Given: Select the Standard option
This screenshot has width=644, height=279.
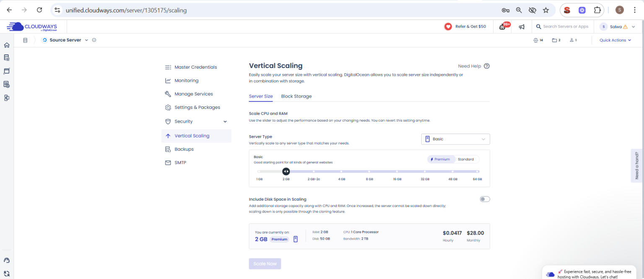Looking at the screenshot, I should (x=465, y=159).
